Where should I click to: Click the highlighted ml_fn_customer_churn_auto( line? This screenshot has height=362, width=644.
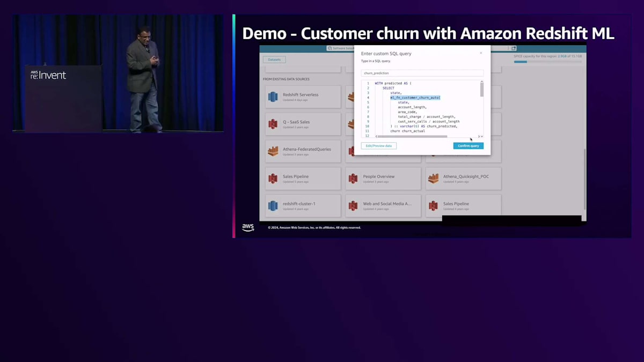415,98
